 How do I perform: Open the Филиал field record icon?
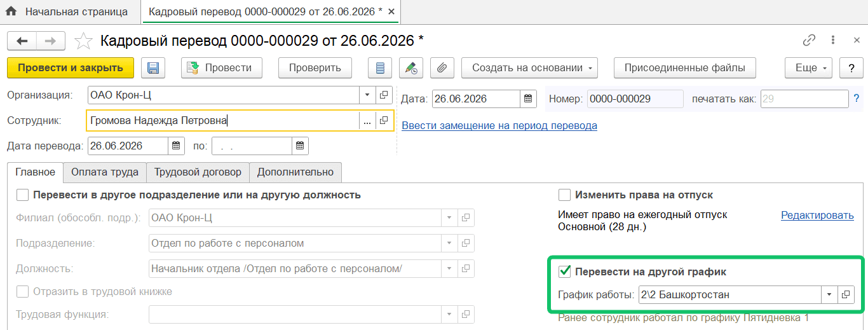466,218
